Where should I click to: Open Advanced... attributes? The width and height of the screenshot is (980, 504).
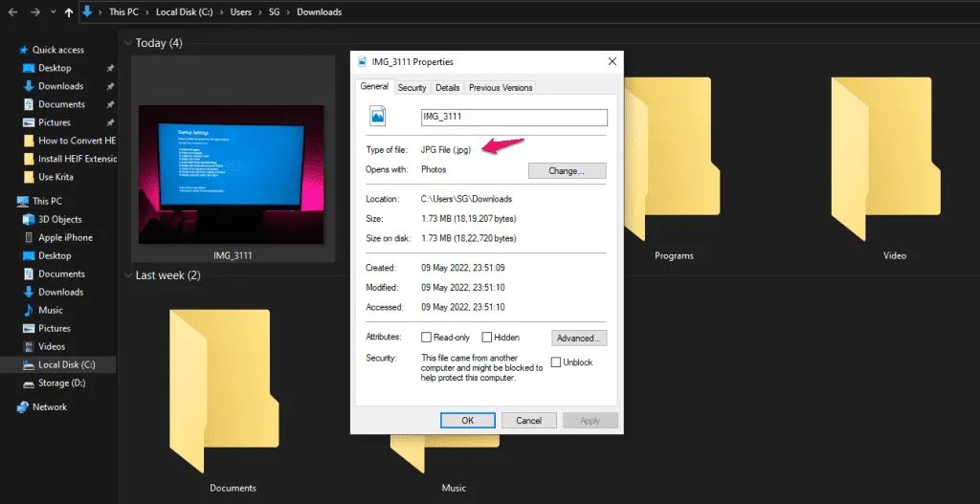point(579,338)
